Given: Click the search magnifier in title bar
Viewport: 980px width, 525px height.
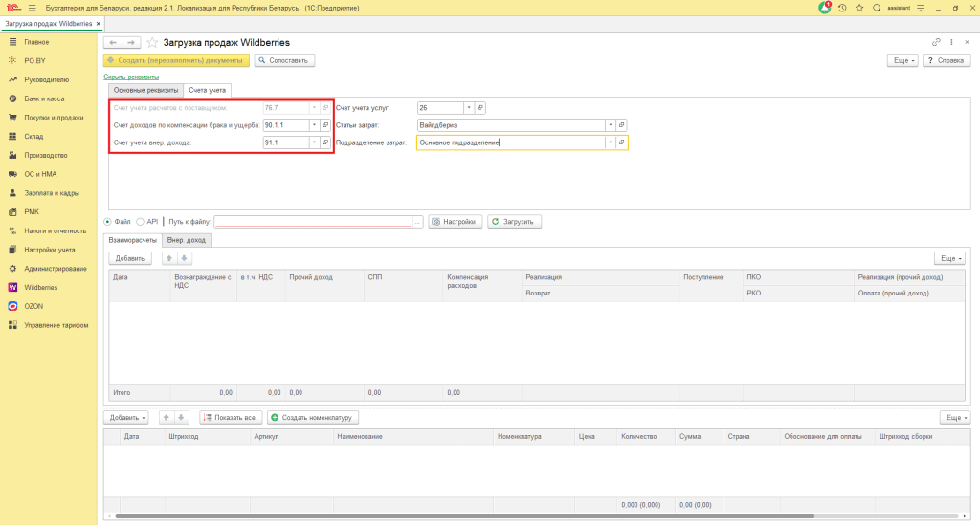Looking at the screenshot, I should coord(877,8).
